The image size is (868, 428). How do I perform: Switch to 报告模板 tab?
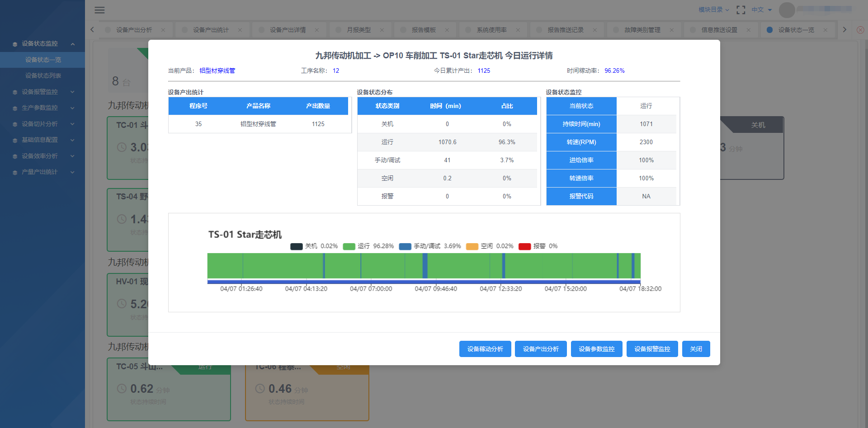click(424, 30)
